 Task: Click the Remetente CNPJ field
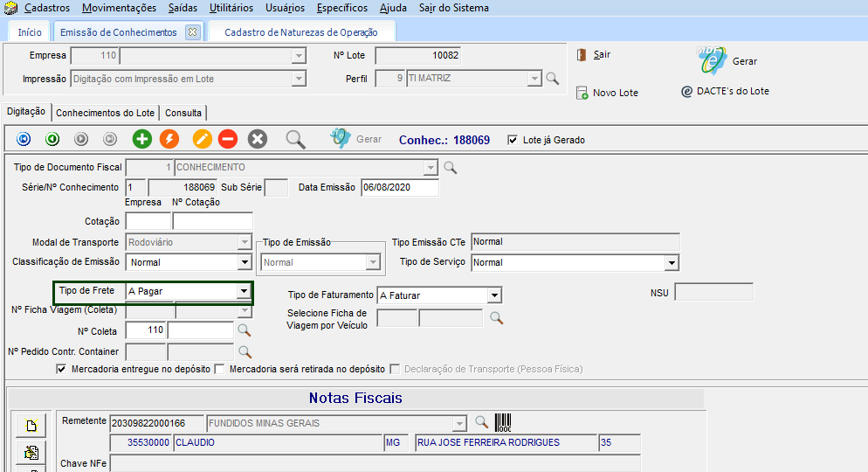[x=156, y=423]
